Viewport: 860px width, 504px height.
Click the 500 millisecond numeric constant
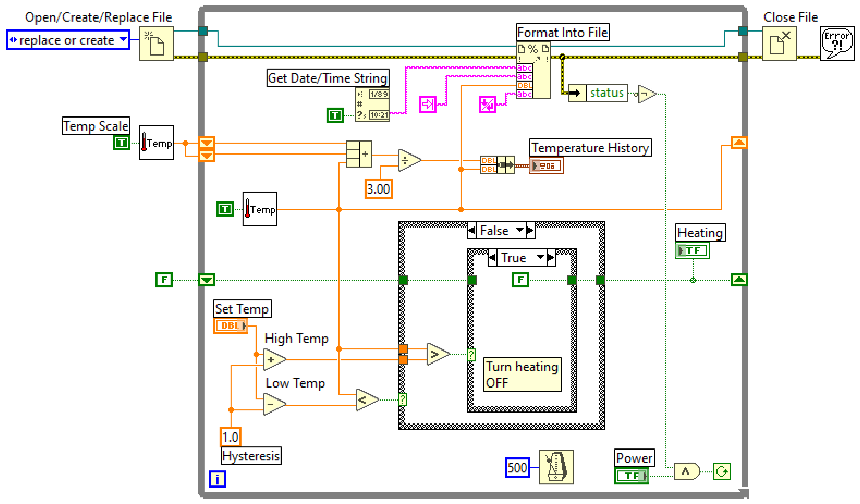click(x=517, y=467)
